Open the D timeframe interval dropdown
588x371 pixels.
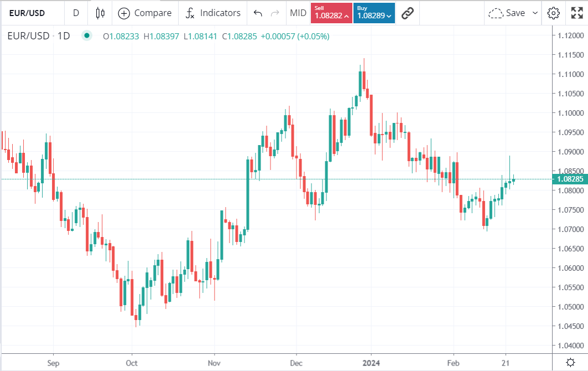tap(76, 13)
